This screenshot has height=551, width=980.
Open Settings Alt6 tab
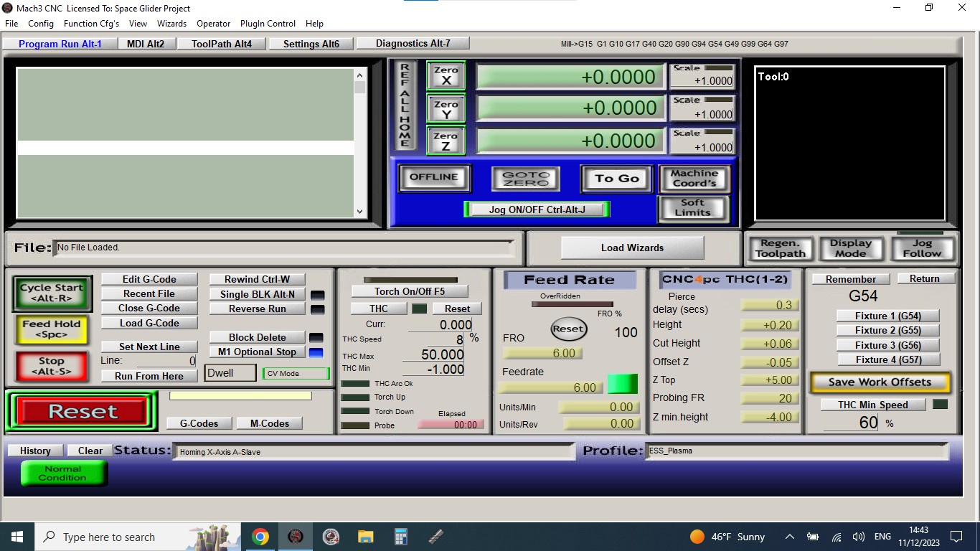pos(311,44)
